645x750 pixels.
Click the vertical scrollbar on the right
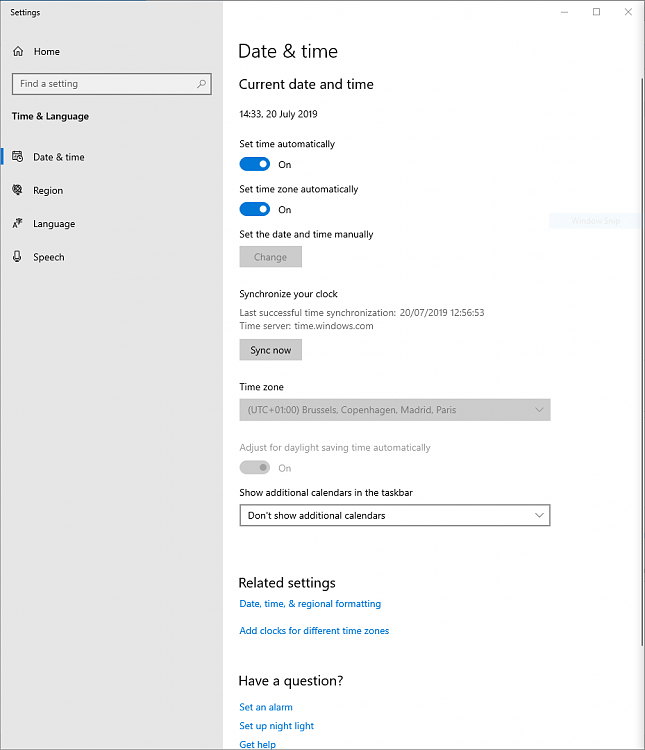coord(642,361)
